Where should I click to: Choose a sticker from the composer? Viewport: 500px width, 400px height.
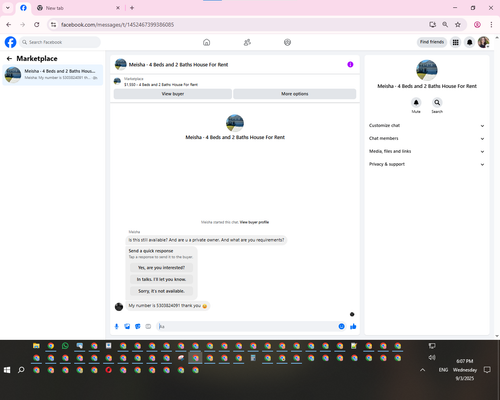(x=138, y=326)
